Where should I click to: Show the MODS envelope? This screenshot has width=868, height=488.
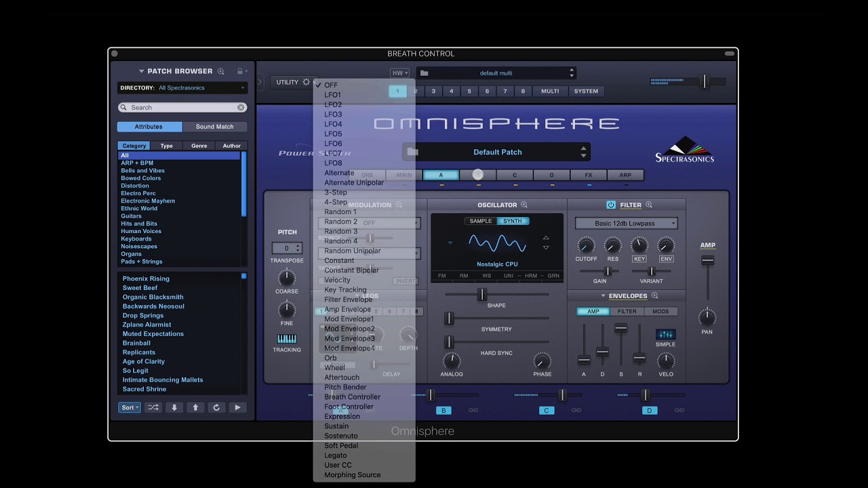pos(660,312)
